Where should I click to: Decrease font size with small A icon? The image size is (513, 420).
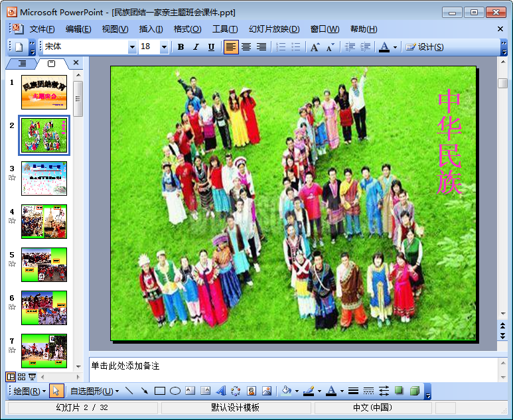pos(330,47)
